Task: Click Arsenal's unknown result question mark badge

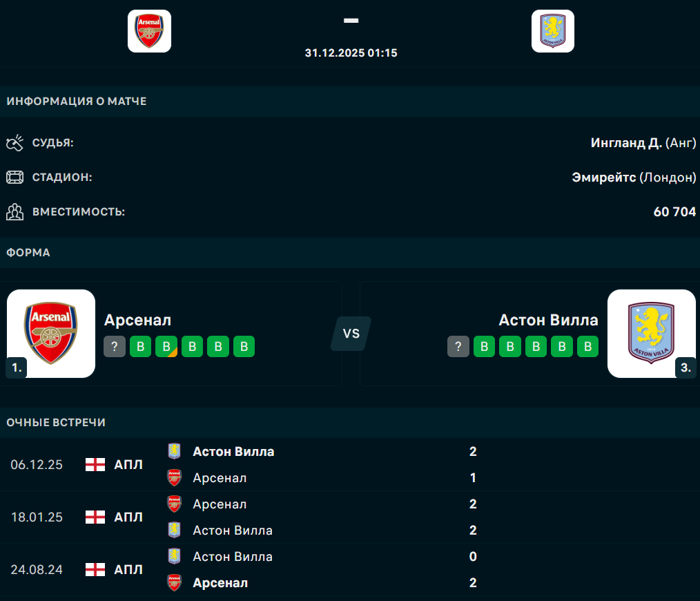Action: [115, 347]
